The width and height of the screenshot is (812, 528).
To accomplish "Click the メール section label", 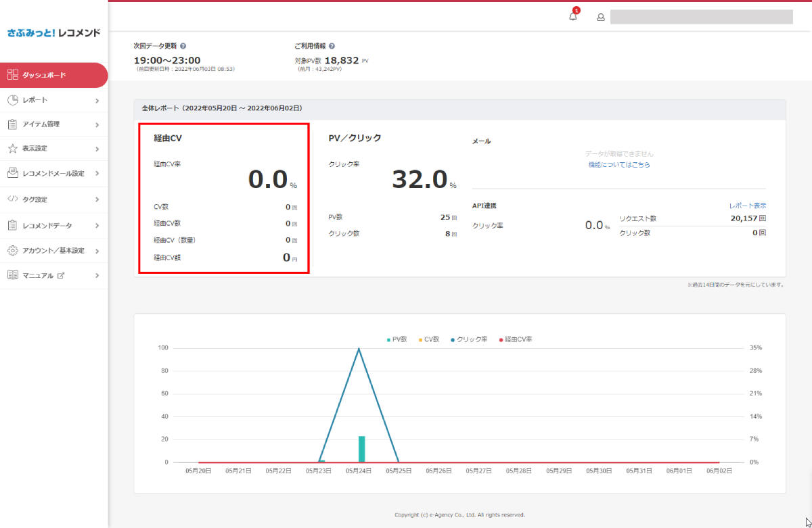I will click(481, 141).
